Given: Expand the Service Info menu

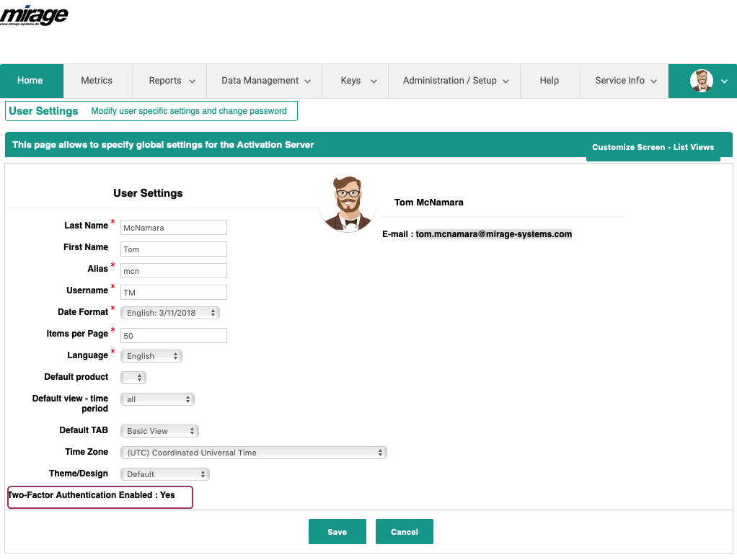Looking at the screenshot, I should pyautogui.click(x=625, y=81).
